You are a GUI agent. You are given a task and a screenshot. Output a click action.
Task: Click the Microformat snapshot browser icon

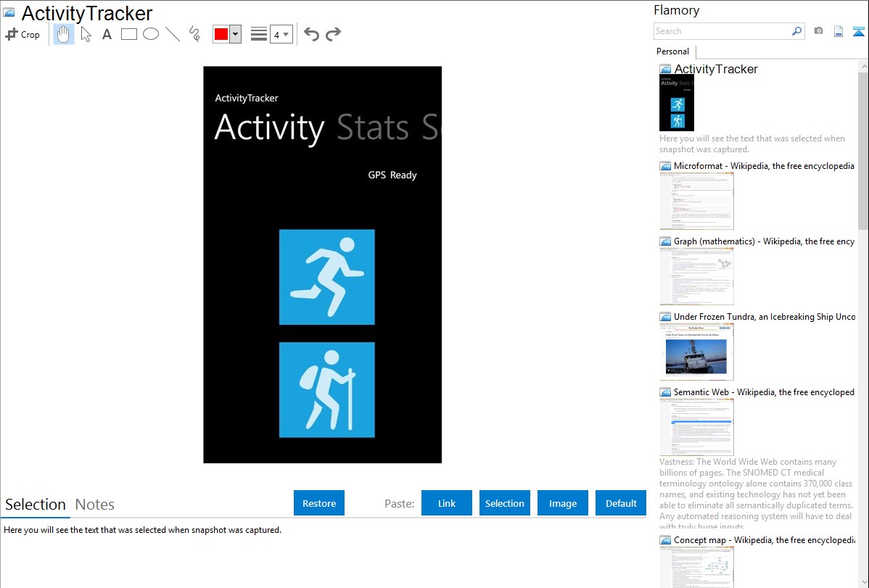tap(666, 166)
